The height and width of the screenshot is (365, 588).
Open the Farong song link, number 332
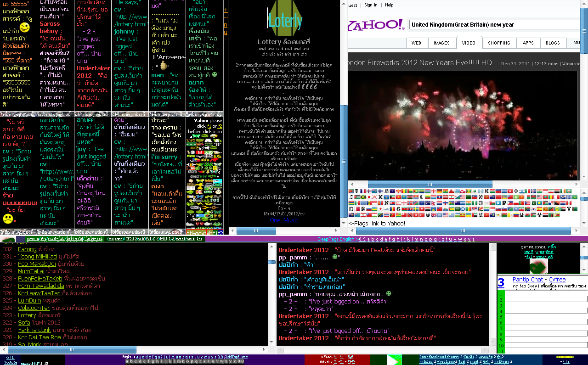tap(27, 249)
